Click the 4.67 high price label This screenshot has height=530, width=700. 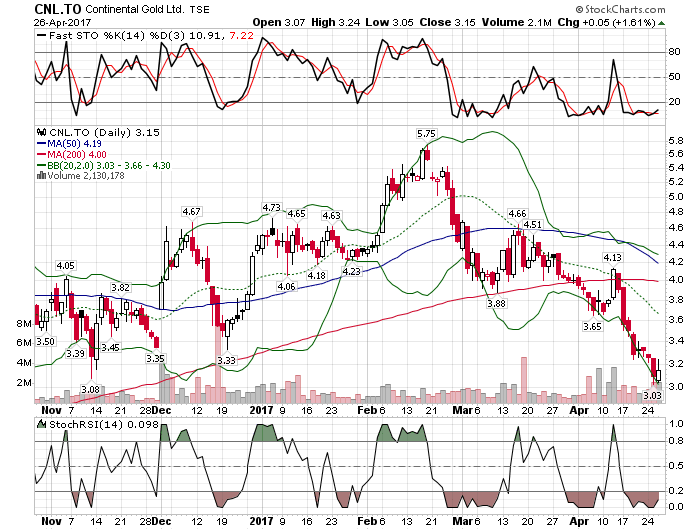[192, 211]
